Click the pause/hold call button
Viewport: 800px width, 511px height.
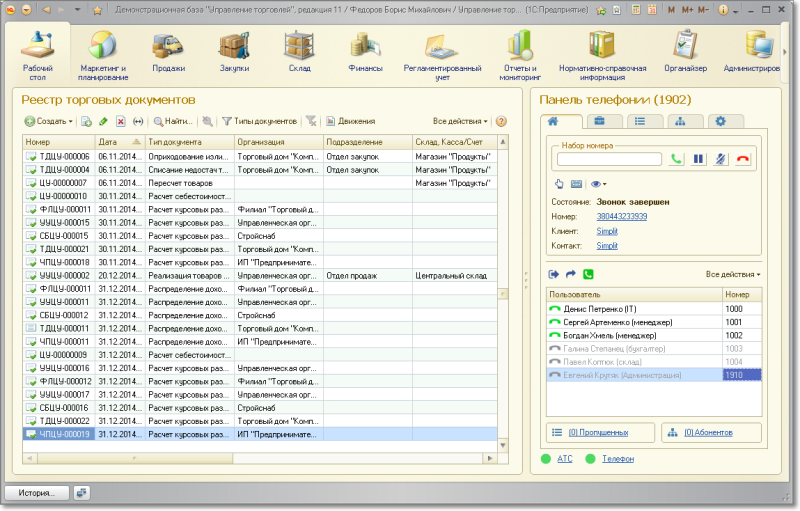(x=699, y=159)
